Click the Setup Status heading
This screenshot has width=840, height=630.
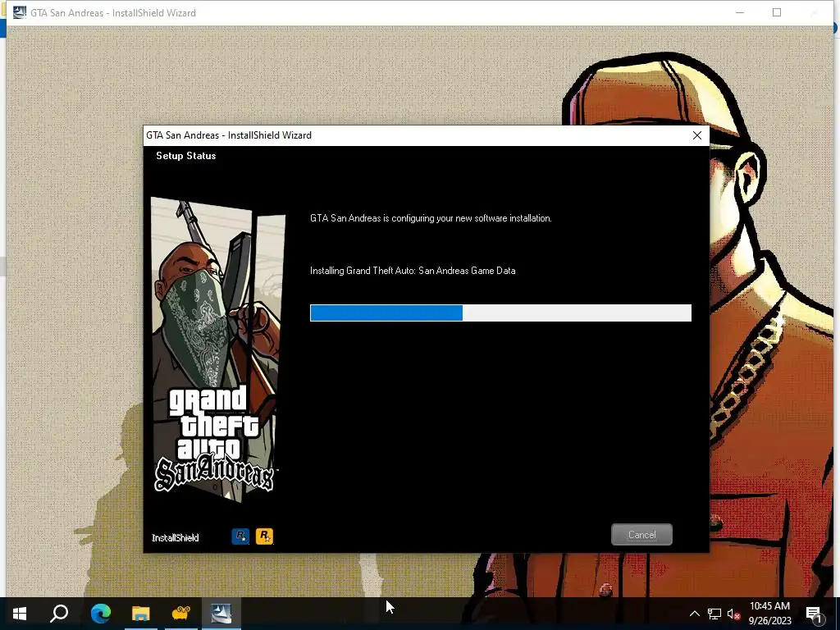click(186, 156)
